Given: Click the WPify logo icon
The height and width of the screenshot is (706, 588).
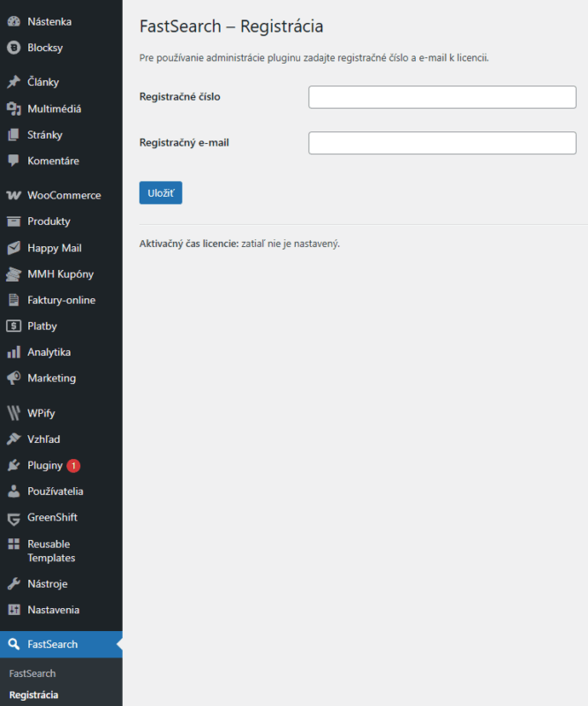Looking at the screenshot, I should 14,413.
